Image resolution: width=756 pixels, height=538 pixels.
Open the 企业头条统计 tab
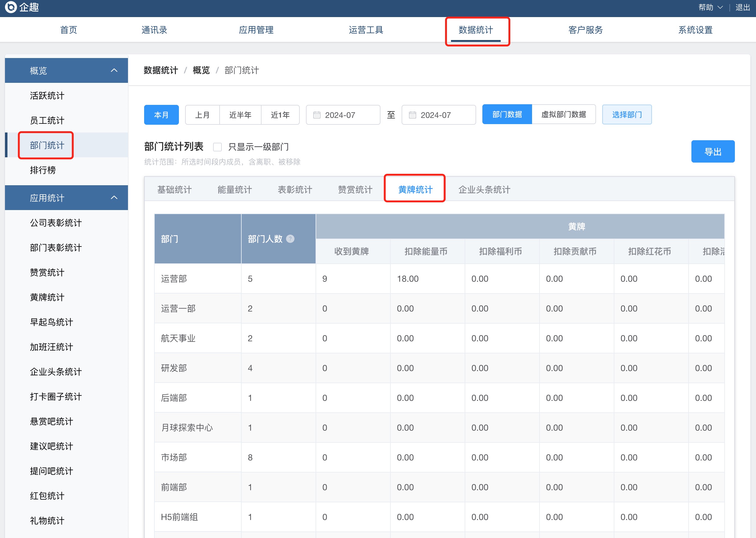tap(484, 190)
